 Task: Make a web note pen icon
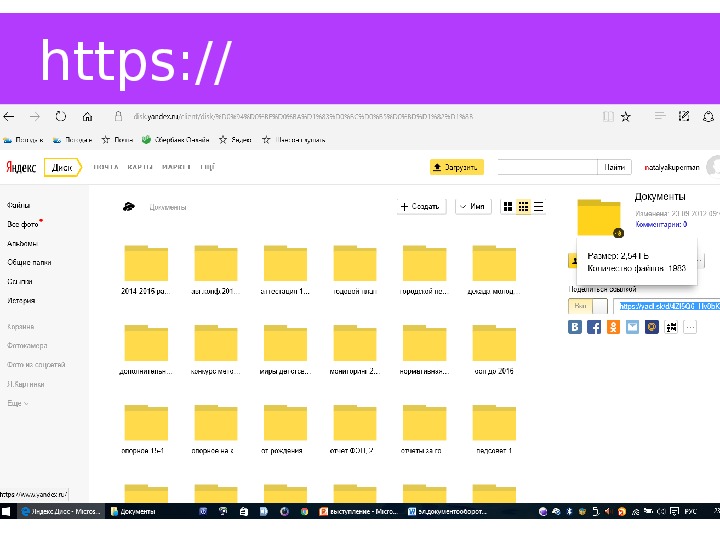click(x=684, y=116)
